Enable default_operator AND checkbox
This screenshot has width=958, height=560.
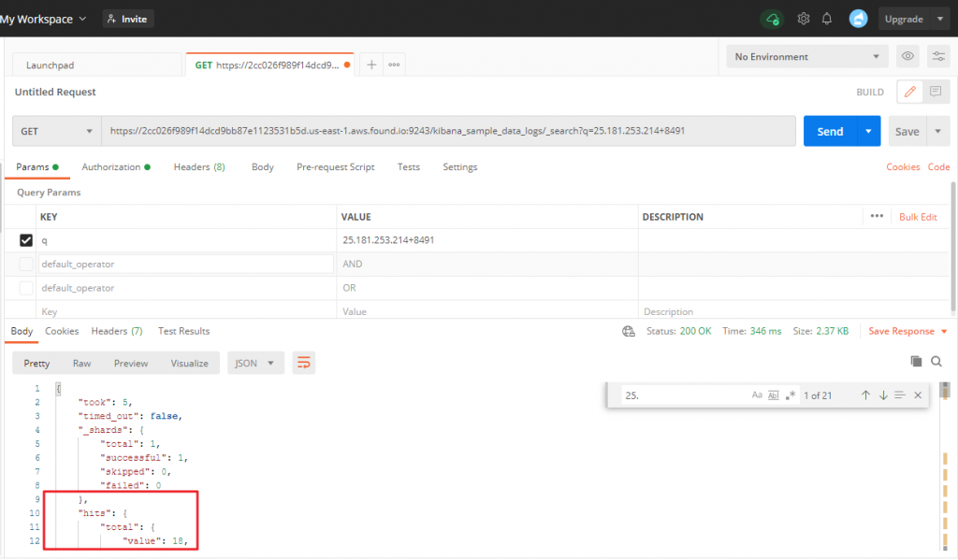click(25, 264)
